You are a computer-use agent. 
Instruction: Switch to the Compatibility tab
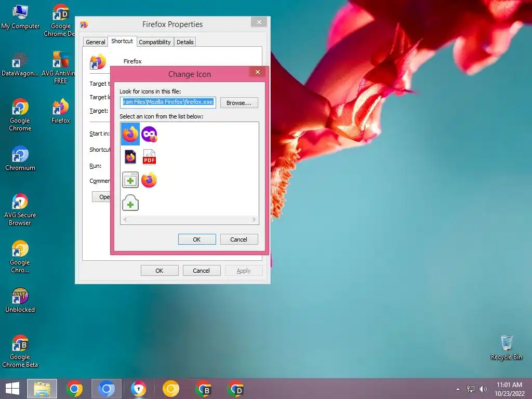155,42
